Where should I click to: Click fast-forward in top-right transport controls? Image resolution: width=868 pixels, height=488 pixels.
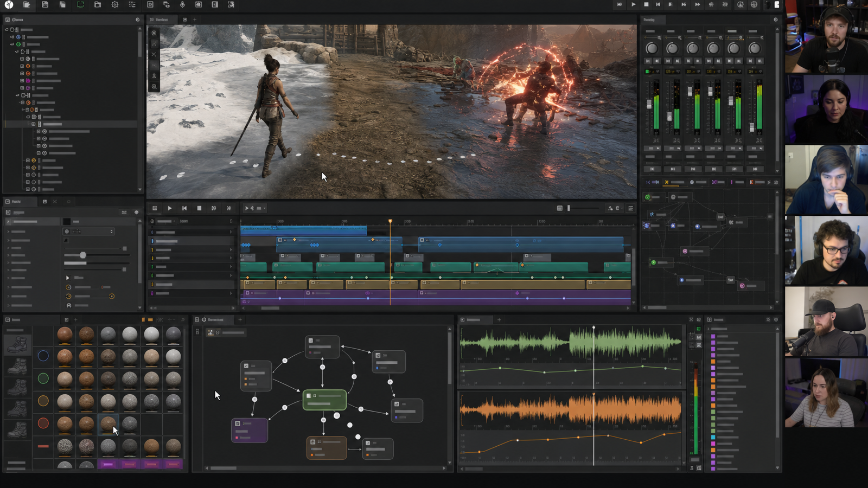pyautogui.click(x=697, y=4)
